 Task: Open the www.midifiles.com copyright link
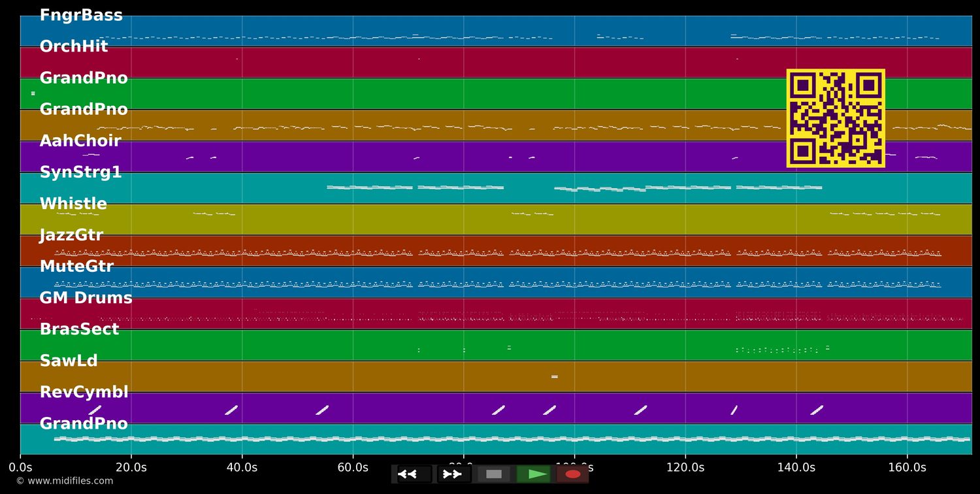click(x=65, y=481)
